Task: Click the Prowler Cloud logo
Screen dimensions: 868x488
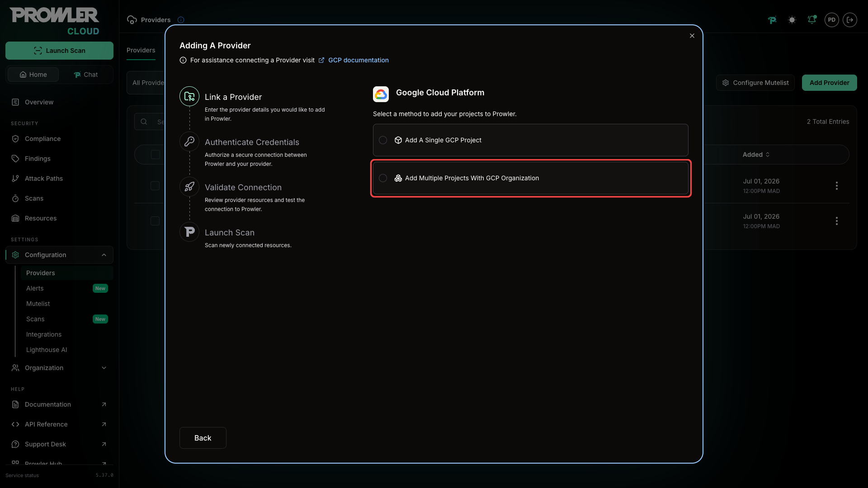Action: 54,21
